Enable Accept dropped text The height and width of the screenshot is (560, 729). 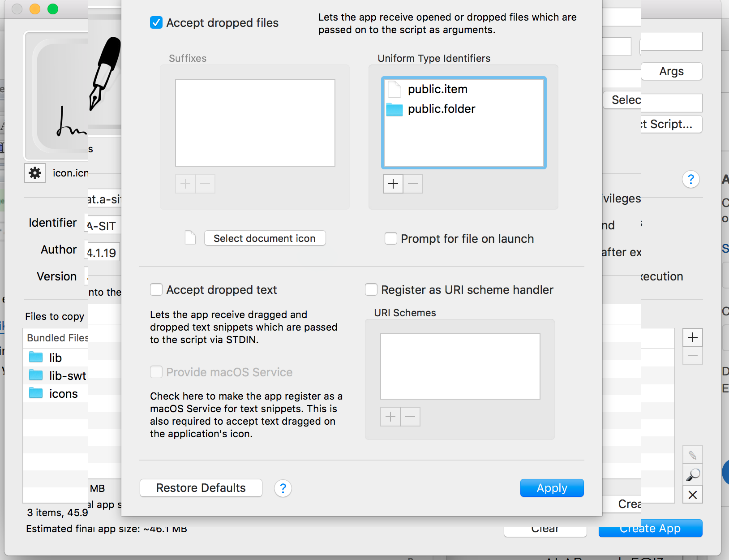tap(156, 290)
